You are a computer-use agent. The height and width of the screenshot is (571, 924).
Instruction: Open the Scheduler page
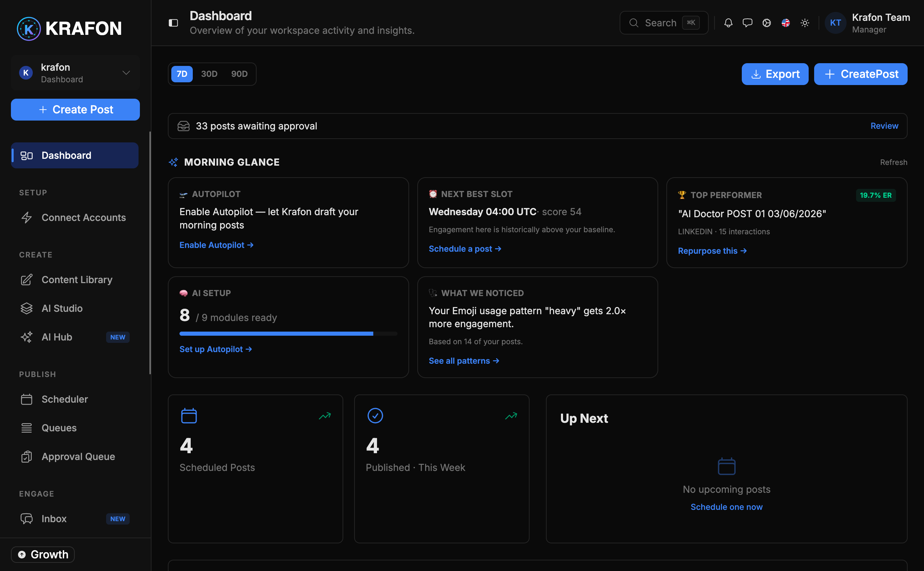(75, 400)
